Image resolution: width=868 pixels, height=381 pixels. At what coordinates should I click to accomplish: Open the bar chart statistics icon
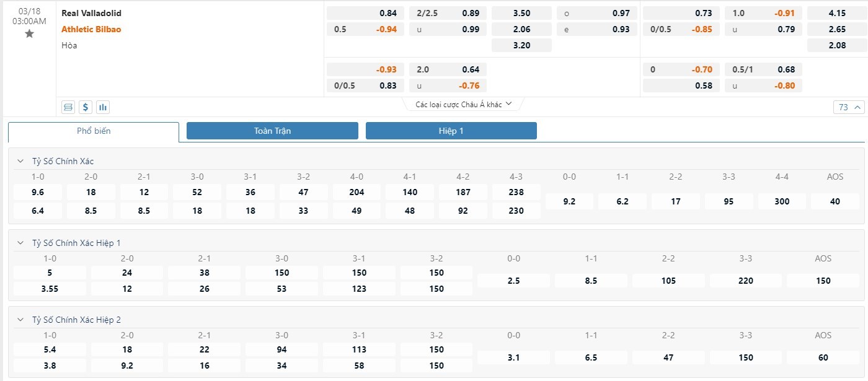click(x=103, y=107)
